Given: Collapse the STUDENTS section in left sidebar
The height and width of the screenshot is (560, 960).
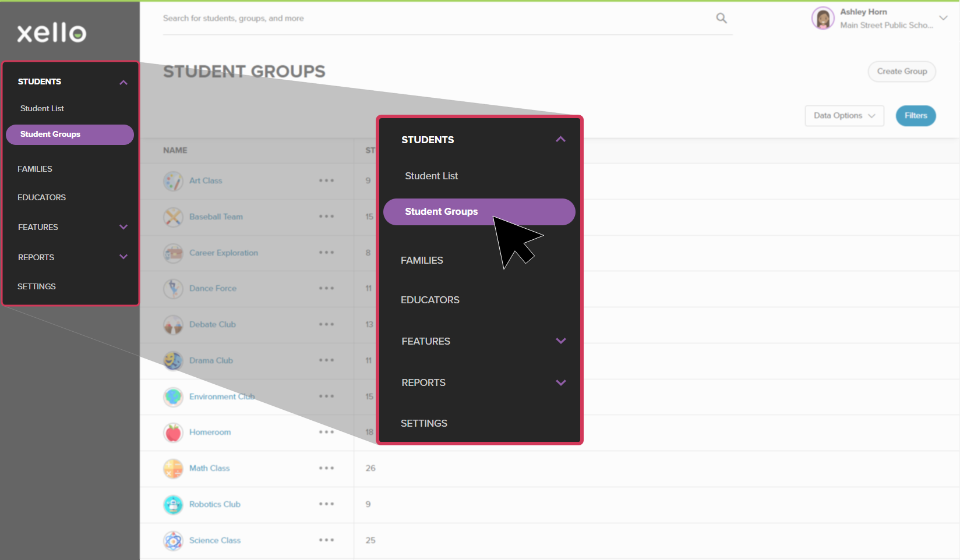Looking at the screenshot, I should [123, 82].
